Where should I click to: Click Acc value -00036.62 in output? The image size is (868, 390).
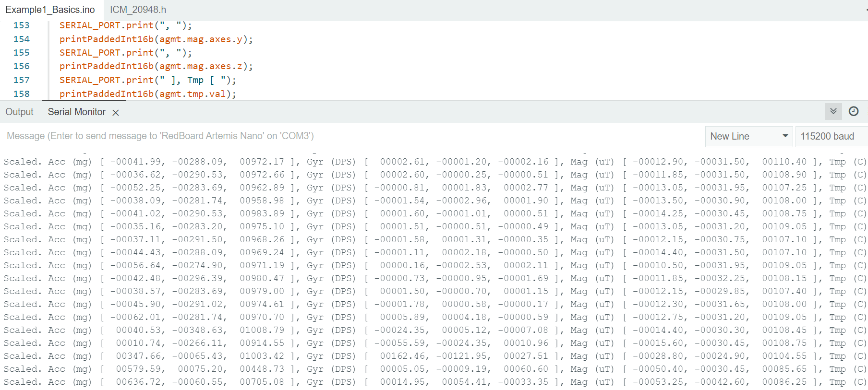[x=135, y=175]
